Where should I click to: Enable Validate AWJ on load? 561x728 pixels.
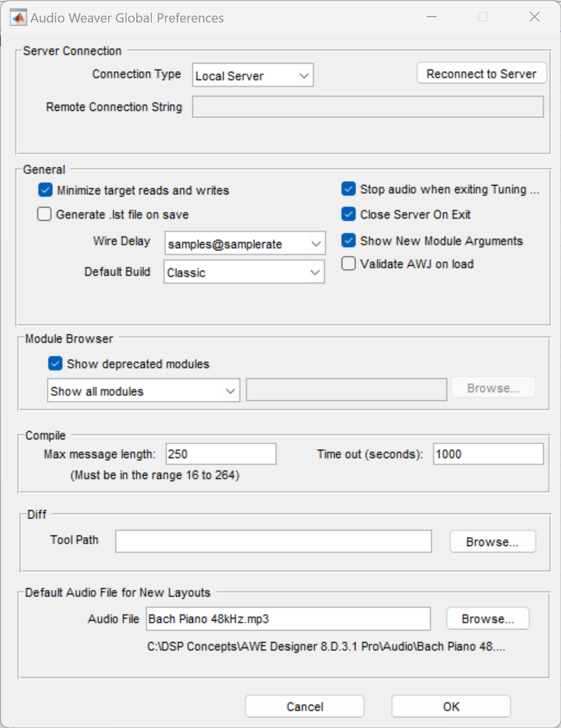click(x=349, y=264)
